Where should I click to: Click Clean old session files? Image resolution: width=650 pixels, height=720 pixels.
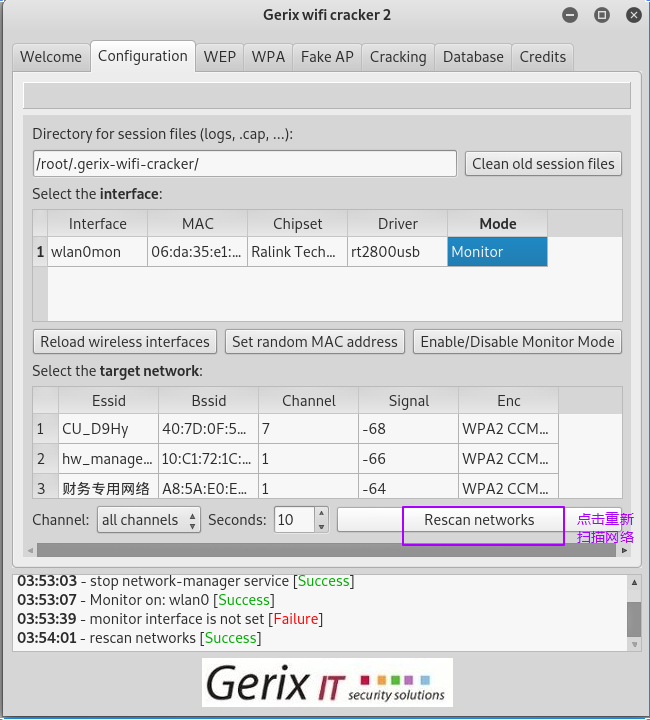(543, 164)
